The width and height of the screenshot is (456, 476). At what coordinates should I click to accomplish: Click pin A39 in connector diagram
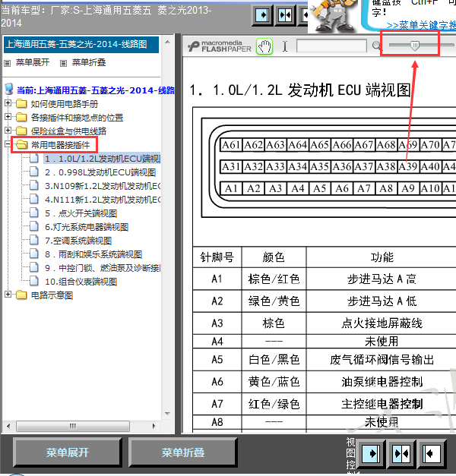click(408, 167)
